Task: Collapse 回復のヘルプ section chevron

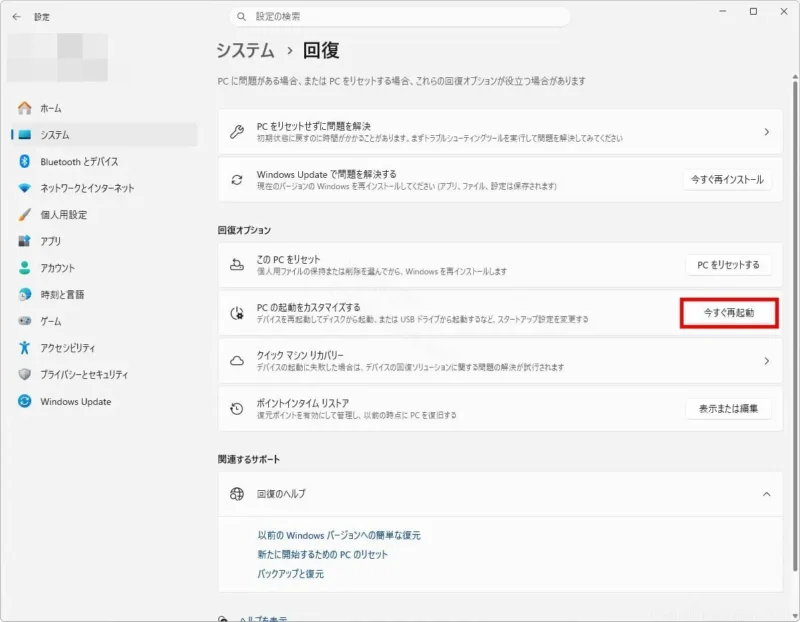Action: 766,494
